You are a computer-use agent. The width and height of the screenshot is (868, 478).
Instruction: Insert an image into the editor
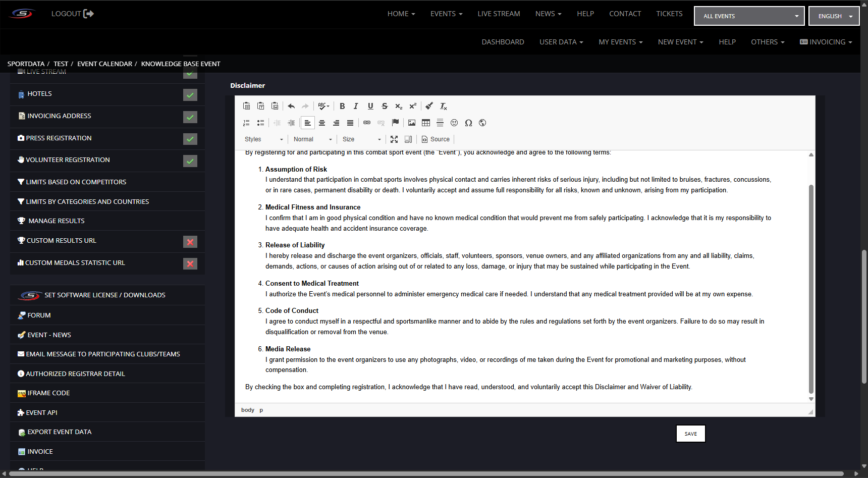[412, 123]
